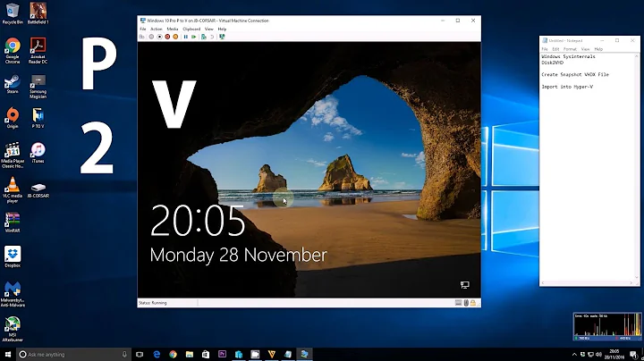This screenshot has height=361, width=644.
Task: Open the Action menu in VM Connection
Action: [x=157, y=29]
